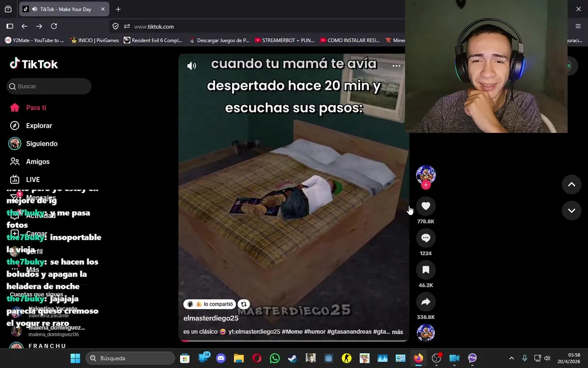The width and height of the screenshot is (588, 368).
Task: Open Microsoft Store from the taskbar
Action: (184, 358)
